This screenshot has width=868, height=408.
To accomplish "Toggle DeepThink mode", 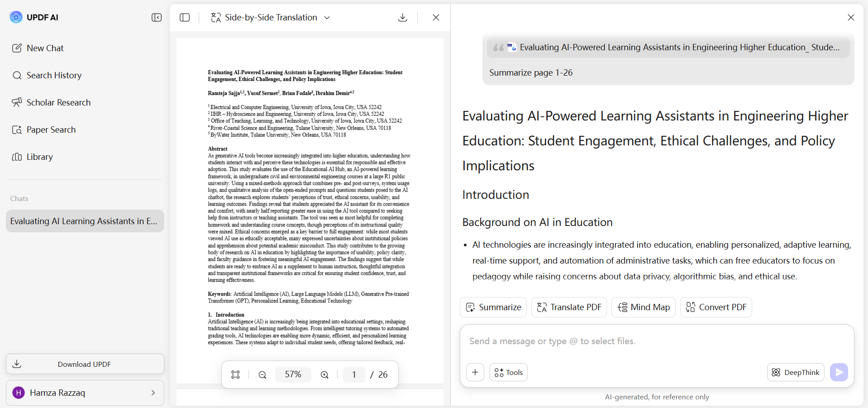I will click(x=796, y=372).
